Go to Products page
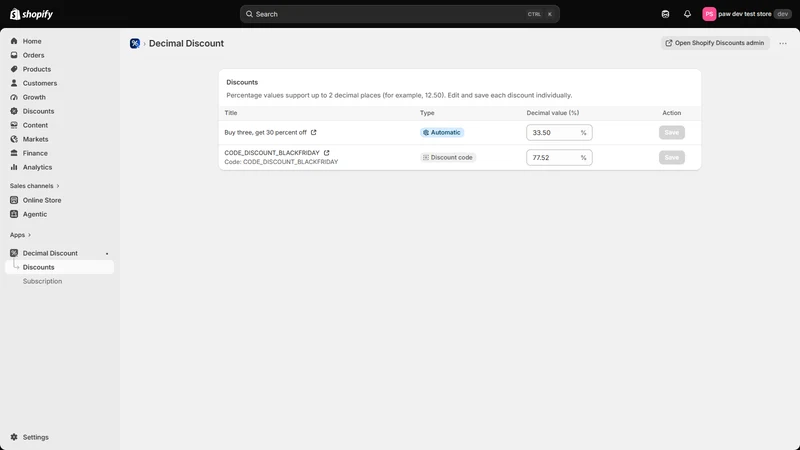This screenshot has width=800, height=450. pos(37,69)
